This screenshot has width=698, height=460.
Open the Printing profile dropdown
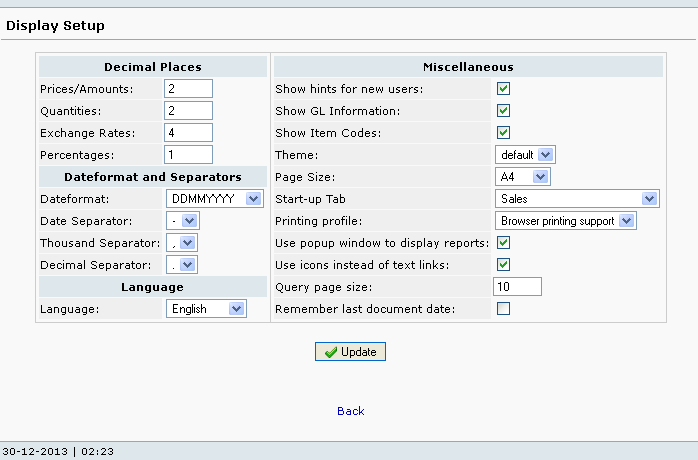566,221
